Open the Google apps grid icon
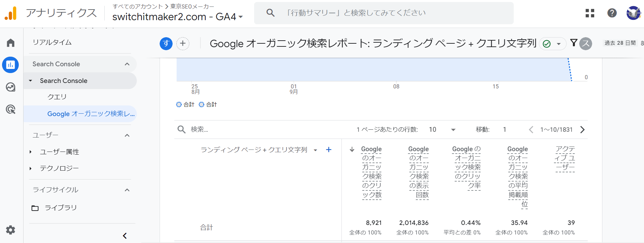This screenshot has height=243, width=644. [x=590, y=13]
